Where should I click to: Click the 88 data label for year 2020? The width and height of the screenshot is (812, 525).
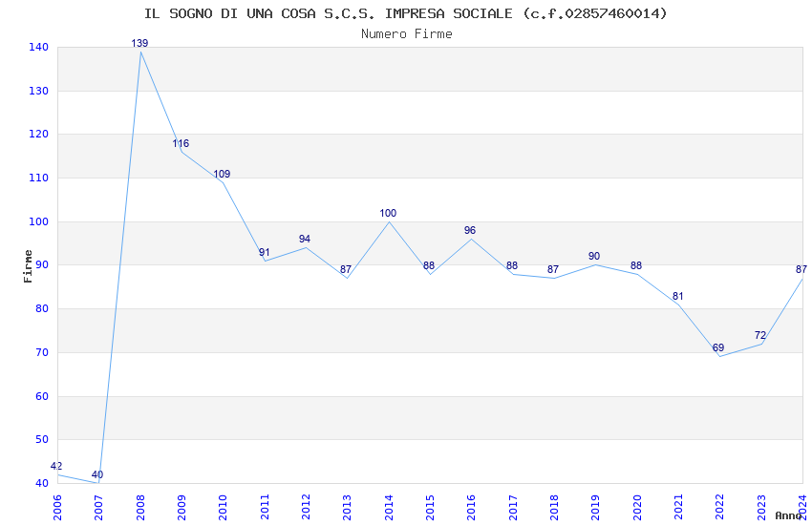click(x=636, y=265)
